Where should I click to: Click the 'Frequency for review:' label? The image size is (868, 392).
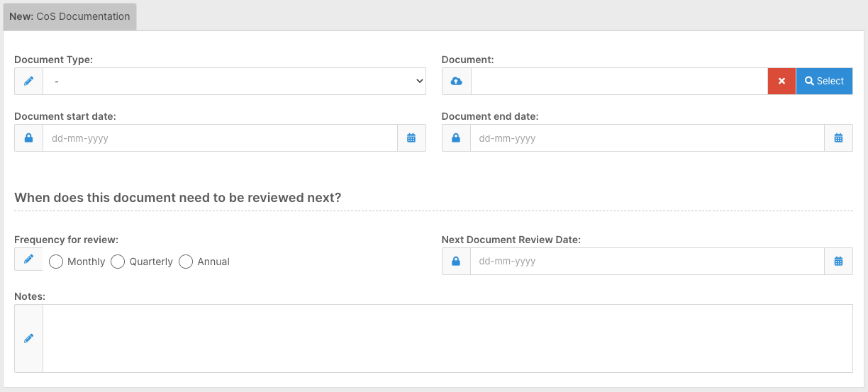(66, 240)
